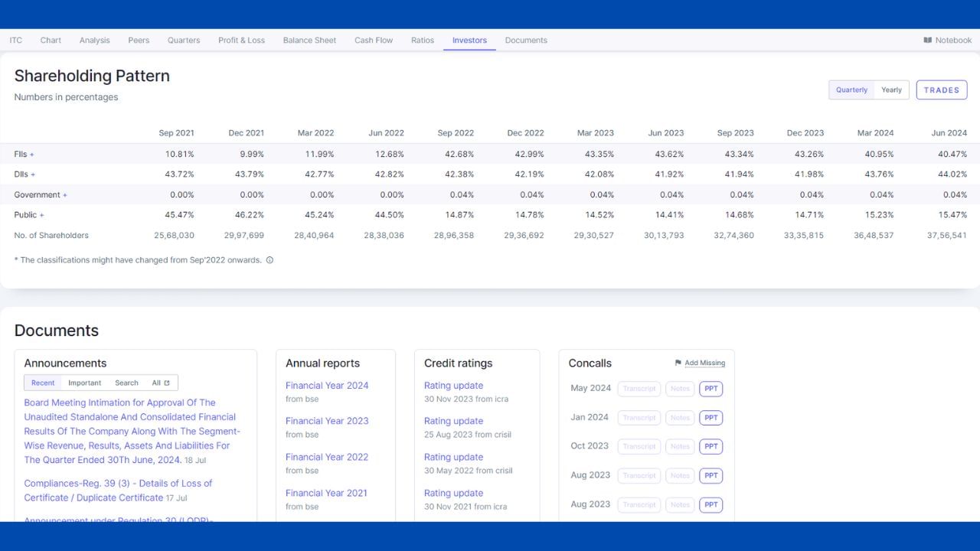The image size is (980, 551).
Task: Go to the Ratios tab
Action: click(423, 41)
